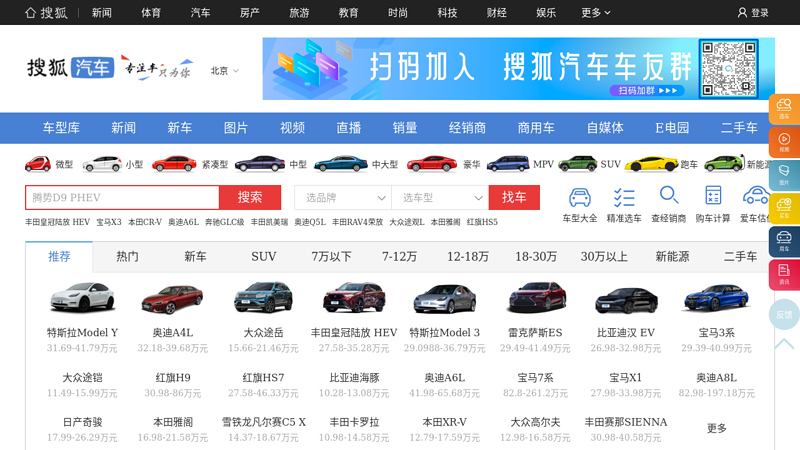The image size is (800, 450).
Task: Expand the 更多 top menu
Action: pyautogui.click(x=595, y=13)
